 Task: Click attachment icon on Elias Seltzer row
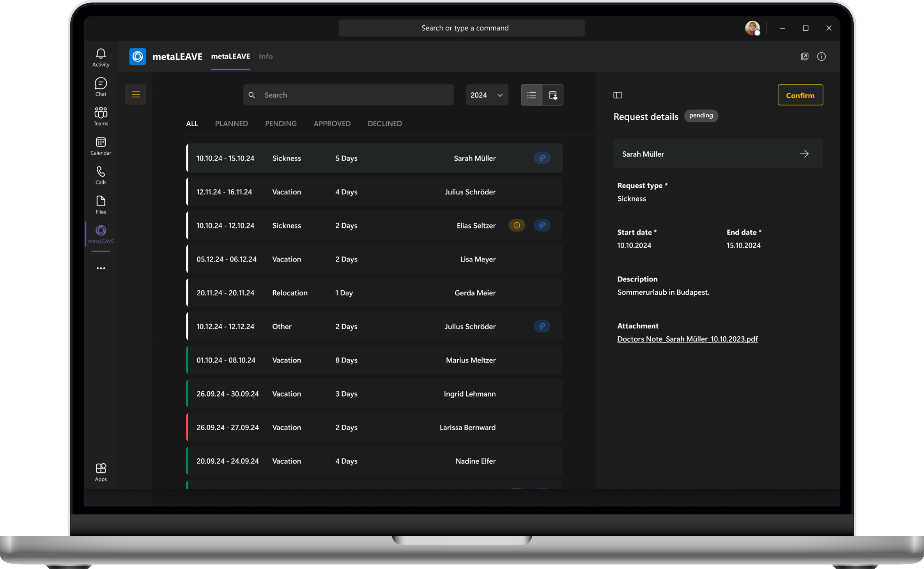(542, 225)
